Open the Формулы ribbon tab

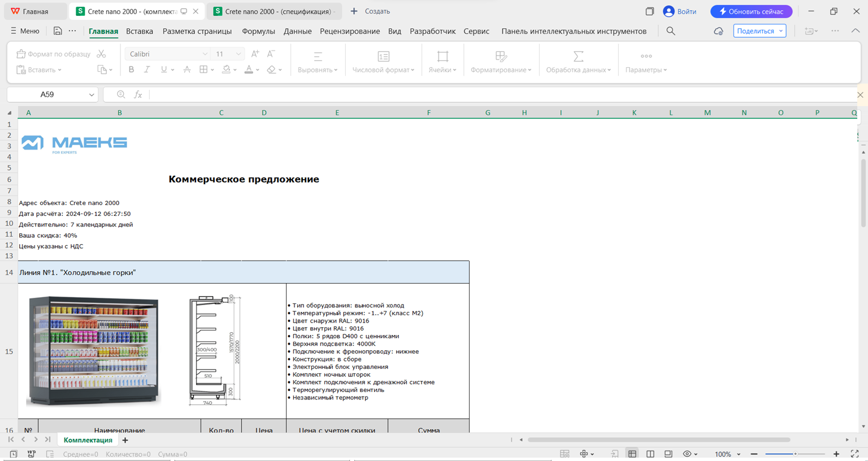258,31
